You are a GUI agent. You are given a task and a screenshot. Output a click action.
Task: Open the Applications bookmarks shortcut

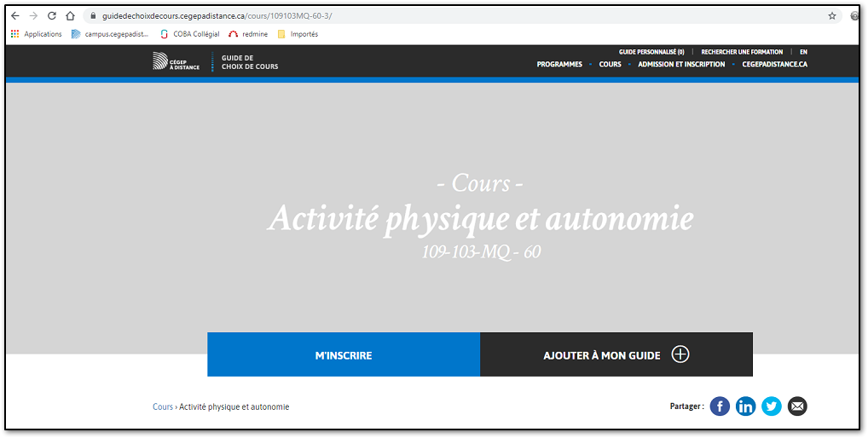click(x=36, y=34)
